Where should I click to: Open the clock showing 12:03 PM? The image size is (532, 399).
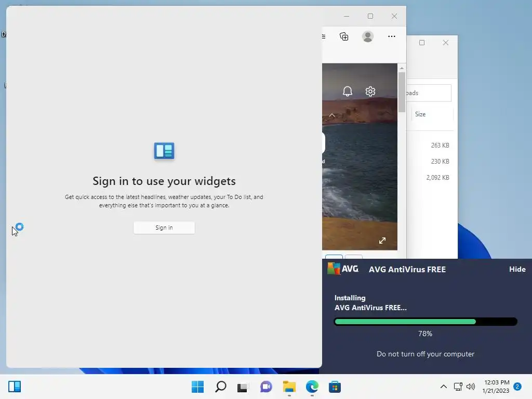(496, 387)
